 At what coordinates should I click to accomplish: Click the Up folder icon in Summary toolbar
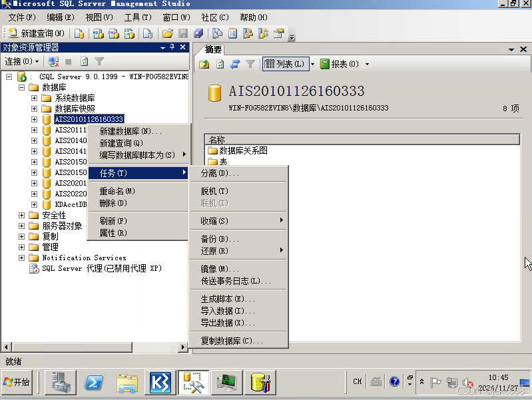(204, 64)
